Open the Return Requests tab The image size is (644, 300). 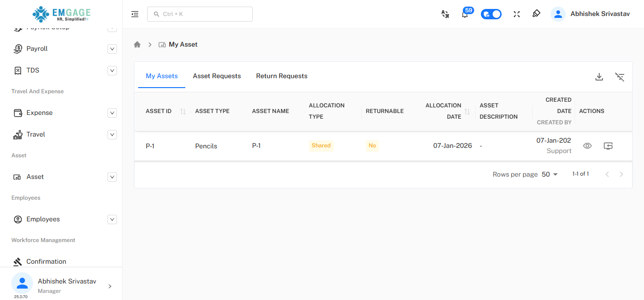point(281,76)
